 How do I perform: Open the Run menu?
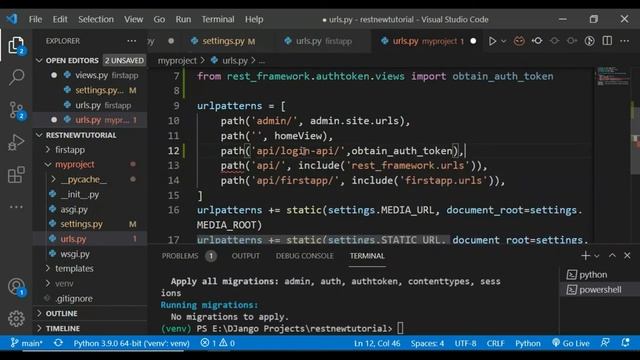click(x=183, y=19)
